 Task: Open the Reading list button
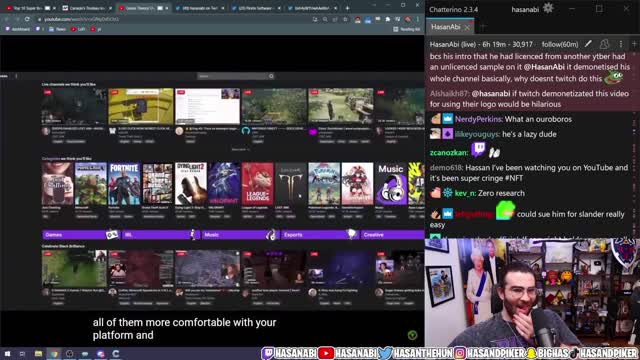(x=407, y=29)
